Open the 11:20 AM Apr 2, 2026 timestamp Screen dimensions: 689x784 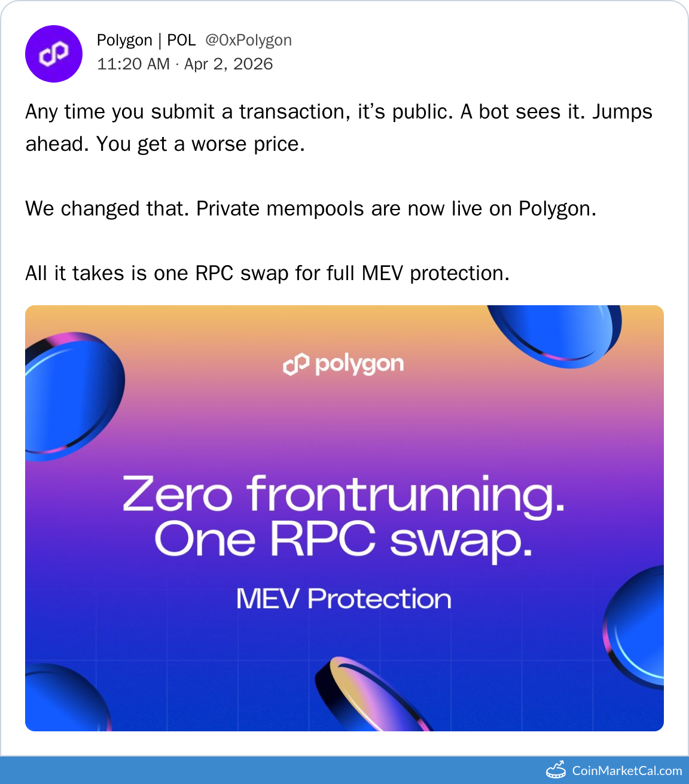185,64
